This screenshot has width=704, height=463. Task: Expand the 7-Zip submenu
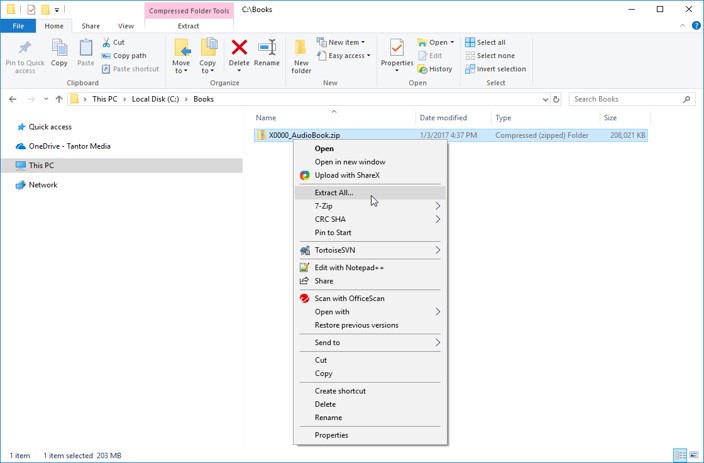point(370,206)
